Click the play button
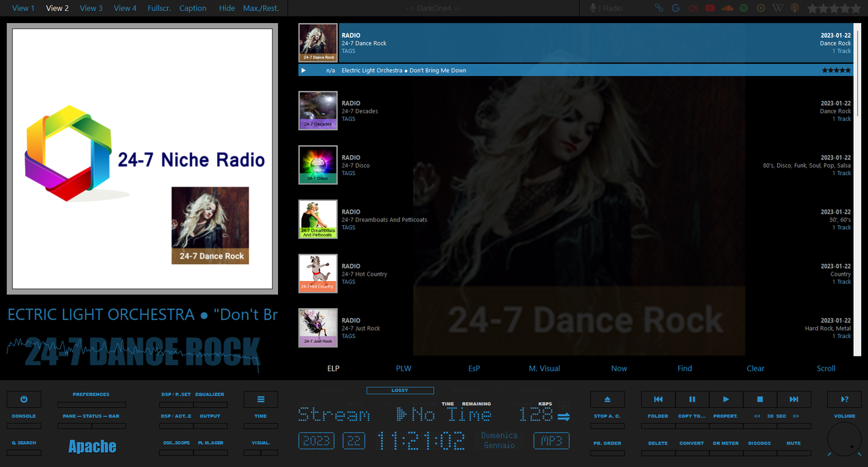Viewport: 868px width, 467px height. click(726, 399)
